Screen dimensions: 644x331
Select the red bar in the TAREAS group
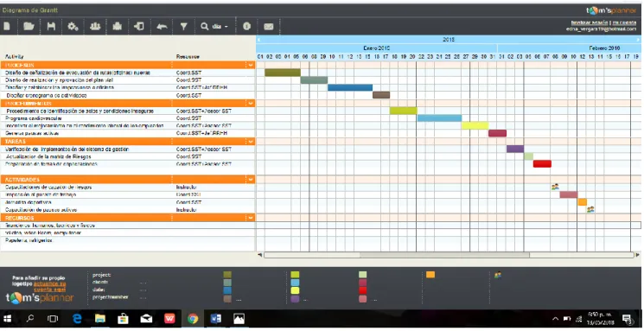[542, 164]
